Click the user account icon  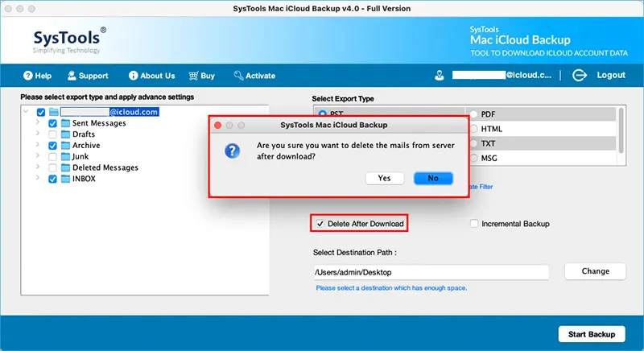(439, 76)
